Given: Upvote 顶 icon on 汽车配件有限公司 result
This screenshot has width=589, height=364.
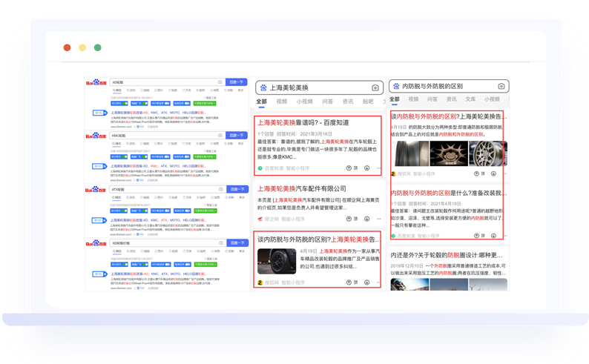Looking at the screenshot, I should pos(349,219).
